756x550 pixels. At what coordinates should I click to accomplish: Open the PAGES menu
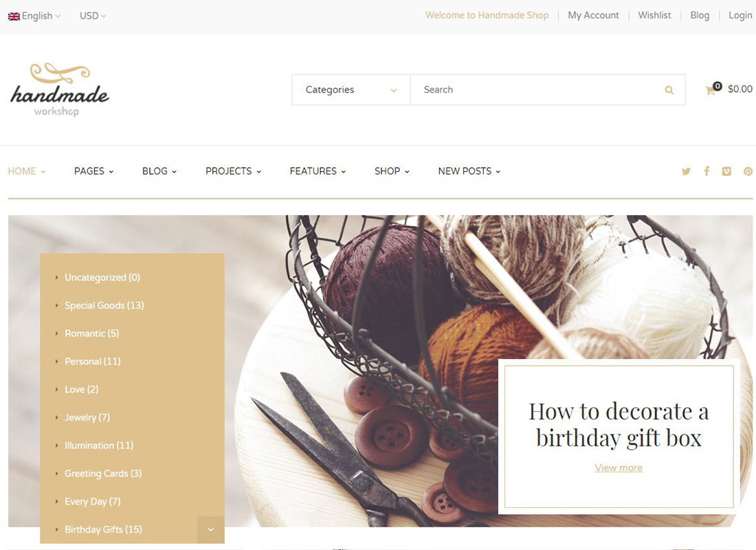point(94,171)
